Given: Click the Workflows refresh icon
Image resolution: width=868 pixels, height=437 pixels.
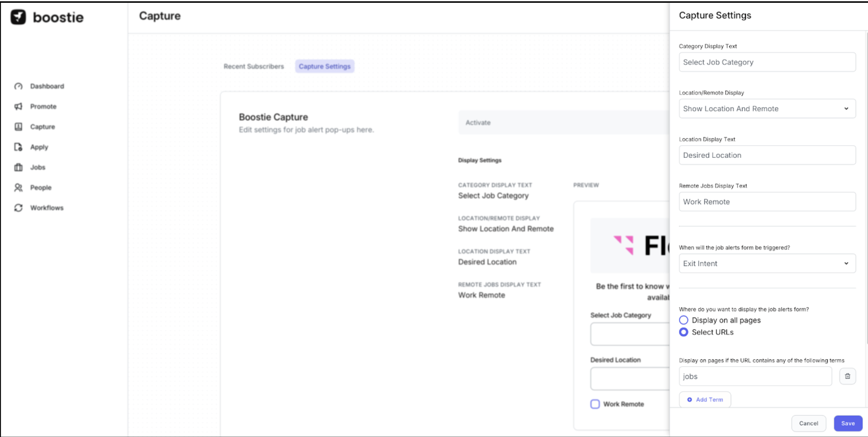Looking at the screenshot, I should click(18, 208).
